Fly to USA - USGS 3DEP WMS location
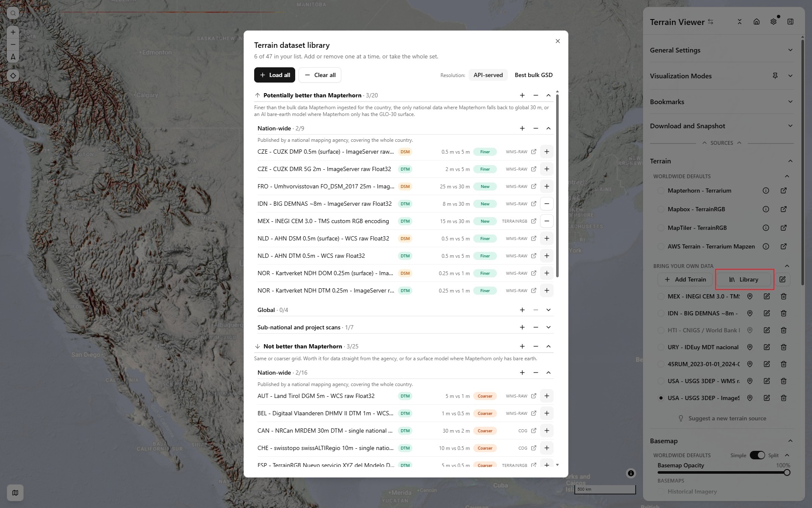 coord(750,381)
